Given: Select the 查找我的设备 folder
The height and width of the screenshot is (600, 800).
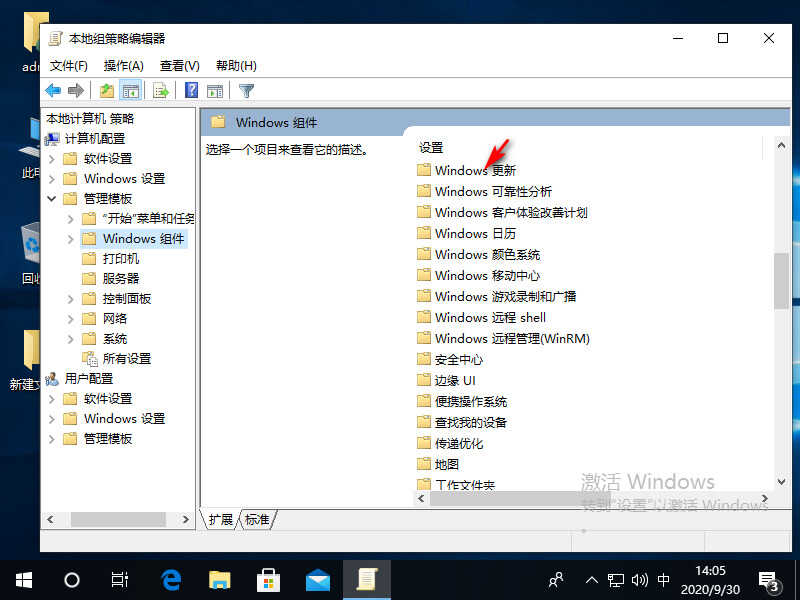Looking at the screenshot, I should coord(462,422).
